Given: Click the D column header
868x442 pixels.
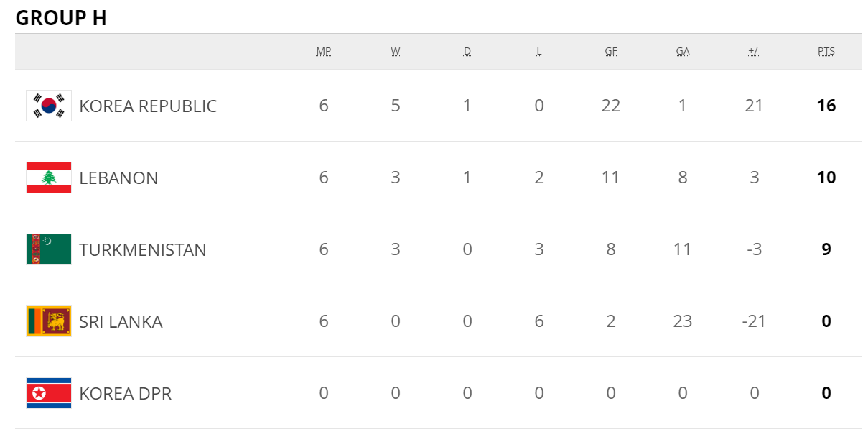Looking at the screenshot, I should [467, 52].
